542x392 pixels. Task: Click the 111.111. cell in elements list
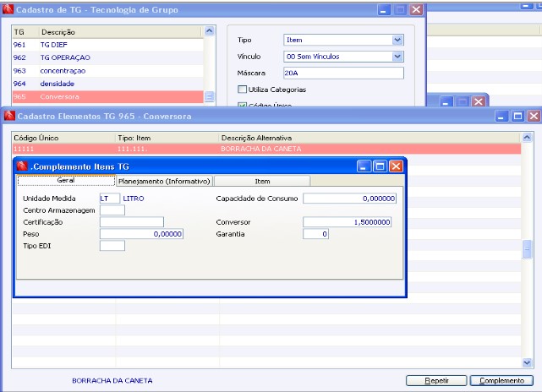point(133,149)
